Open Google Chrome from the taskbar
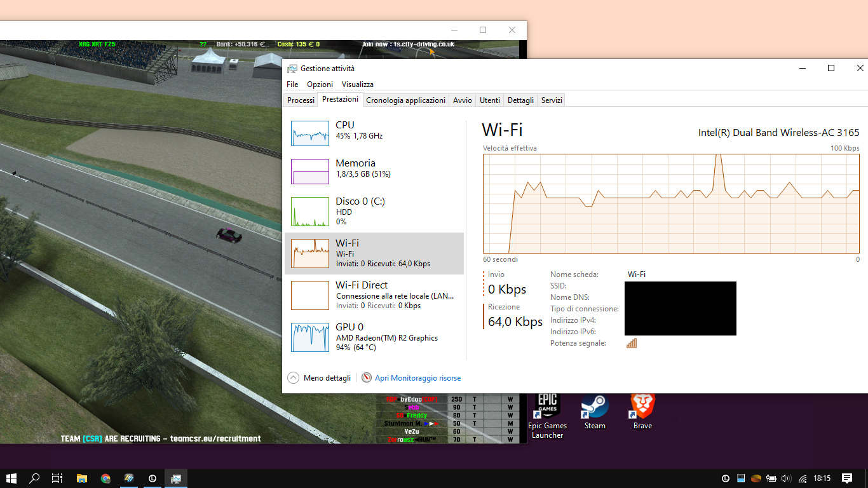 (x=105, y=478)
